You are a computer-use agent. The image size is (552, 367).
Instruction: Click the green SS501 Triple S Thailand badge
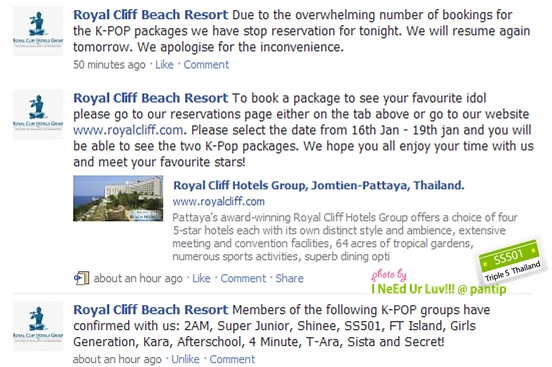click(x=509, y=260)
